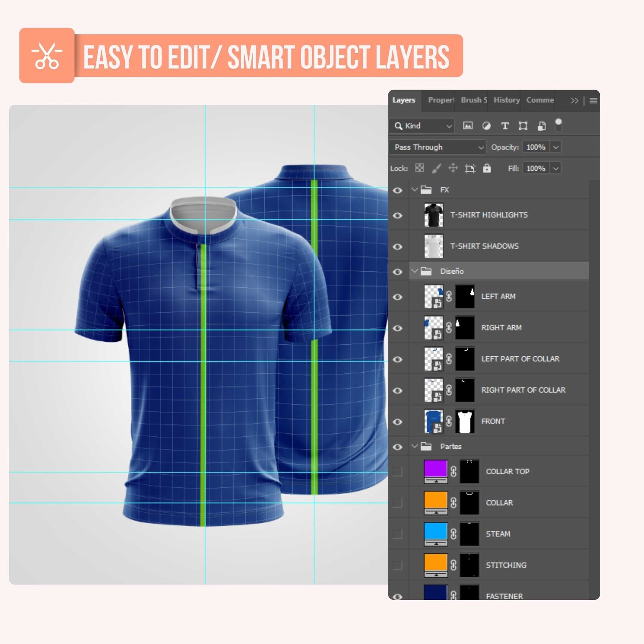Viewport: 644px width, 644px height.
Task: Click mask link icon on STITCHING layer
Action: (454, 565)
